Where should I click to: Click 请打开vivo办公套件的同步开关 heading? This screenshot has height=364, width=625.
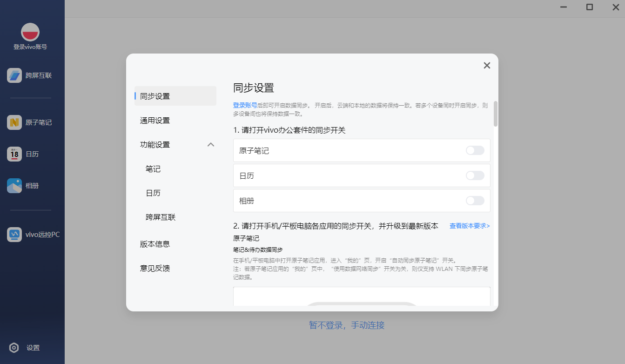tap(289, 130)
